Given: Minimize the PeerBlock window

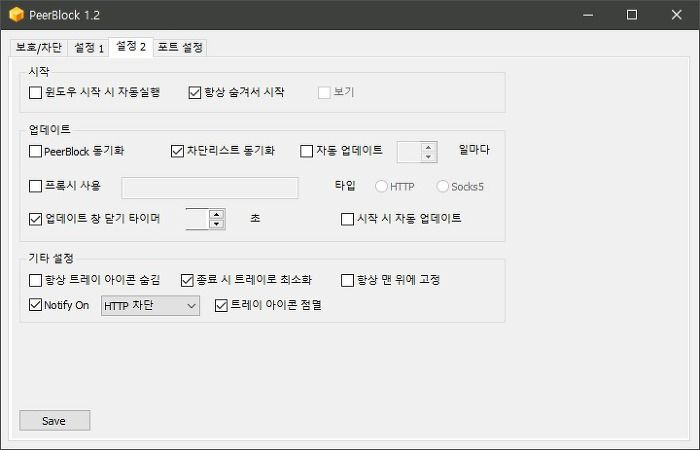Looking at the screenshot, I should point(588,15).
